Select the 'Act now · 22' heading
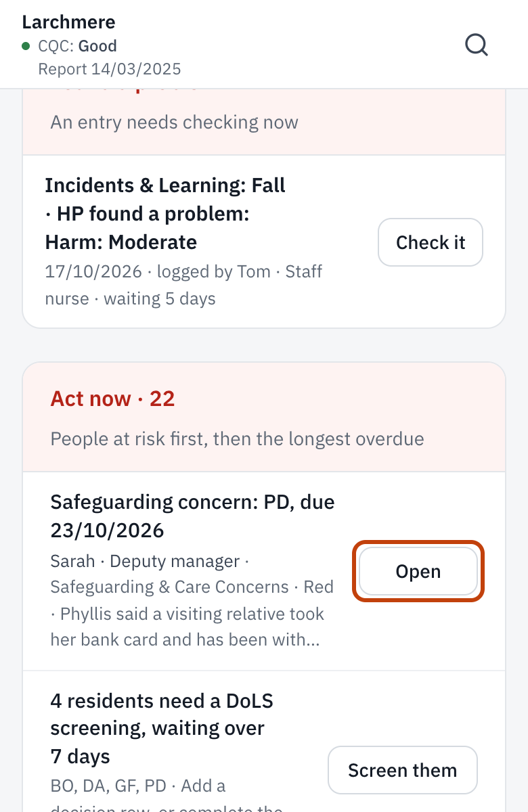This screenshot has width=528, height=812. 112,399
